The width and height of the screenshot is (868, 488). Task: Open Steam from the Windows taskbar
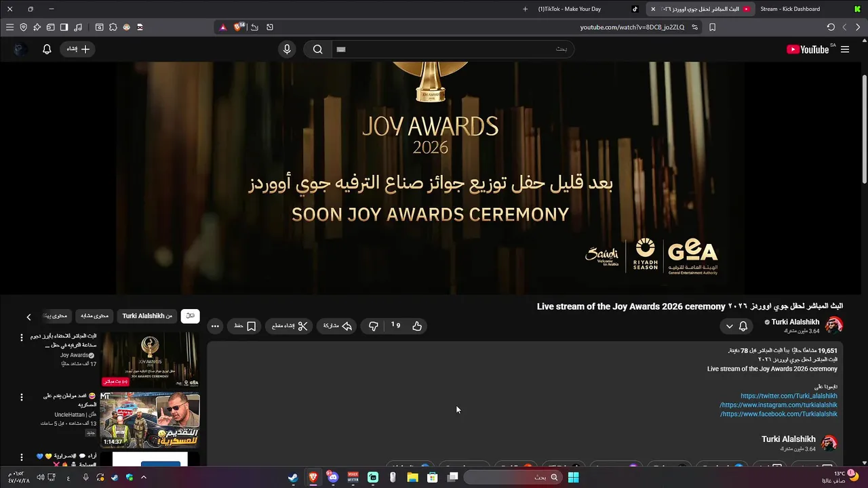(293, 477)
